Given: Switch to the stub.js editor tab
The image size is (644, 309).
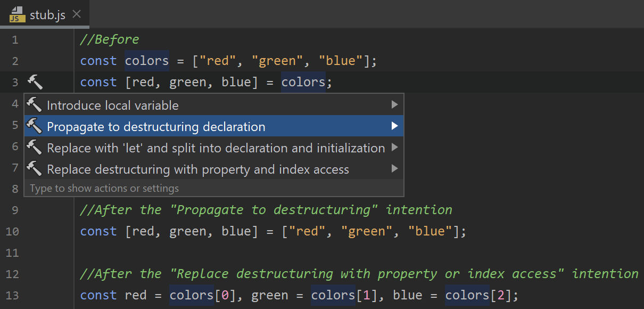Looking at the screenshot, I should pyautogui.click(x=47, y=15).
